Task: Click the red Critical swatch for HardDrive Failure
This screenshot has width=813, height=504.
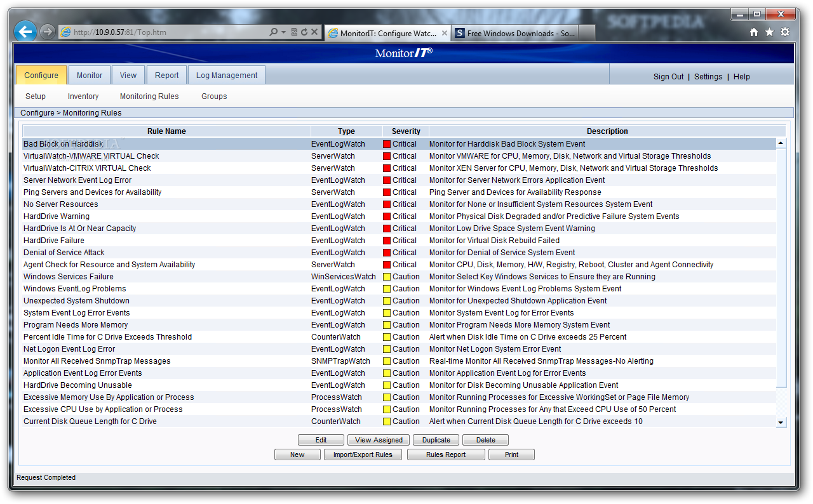Action: pos(387,241)
